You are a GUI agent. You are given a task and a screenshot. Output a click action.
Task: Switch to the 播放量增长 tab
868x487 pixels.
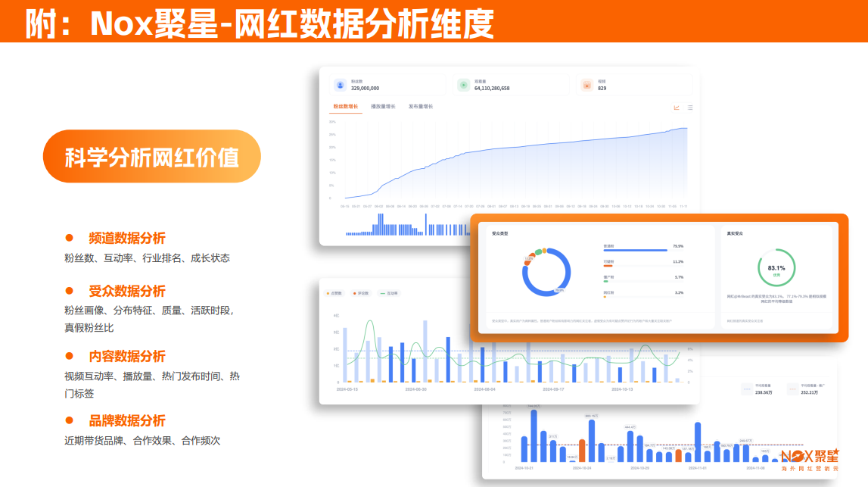pyautogui.click(x=382, y=106)
